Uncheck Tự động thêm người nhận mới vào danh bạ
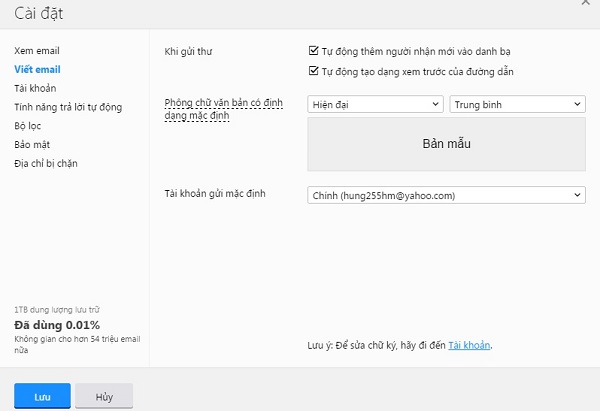The height and width of the screenshot is (411, 600). [314, 51]
